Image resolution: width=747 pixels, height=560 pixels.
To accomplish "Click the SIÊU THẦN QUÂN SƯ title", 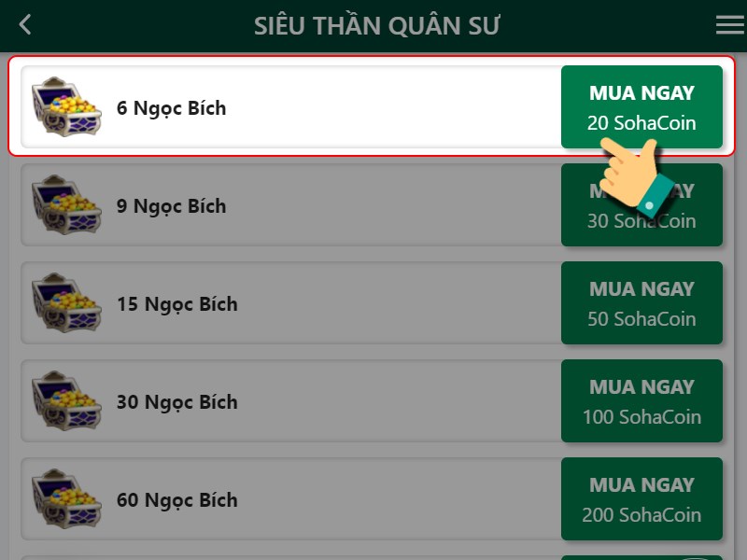I will [375, 24].
